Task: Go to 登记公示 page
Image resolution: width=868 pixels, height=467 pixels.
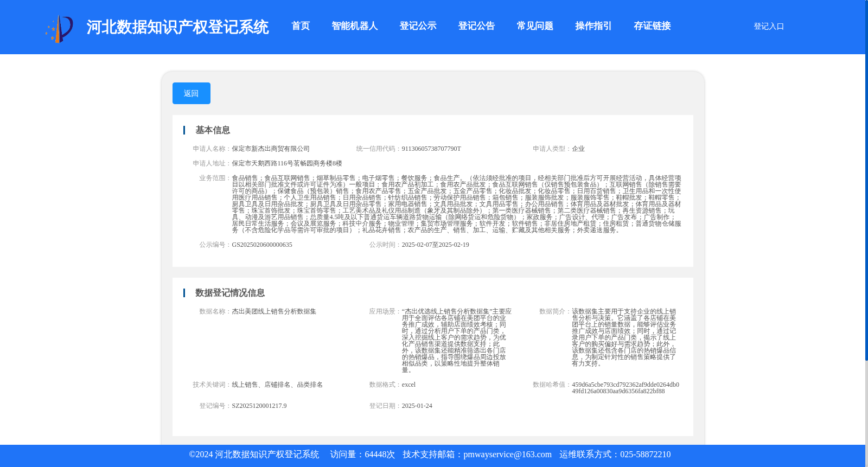Action: pos(418,26)
